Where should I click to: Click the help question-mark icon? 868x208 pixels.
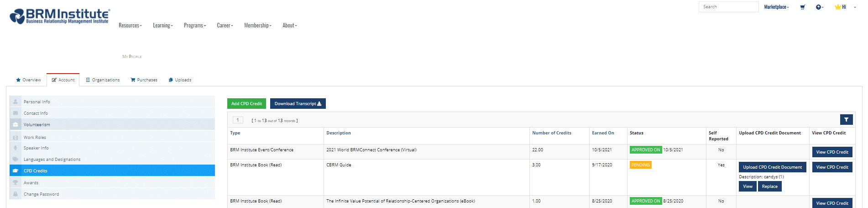coord(819,7)
